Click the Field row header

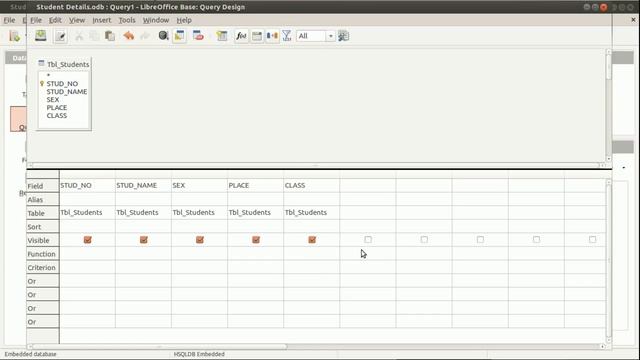[x=43, y=186]
